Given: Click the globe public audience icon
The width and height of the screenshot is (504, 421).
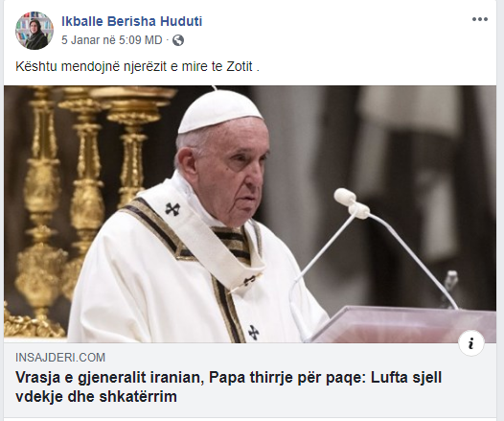Looking at the screenshot, I should pos(178,40).
